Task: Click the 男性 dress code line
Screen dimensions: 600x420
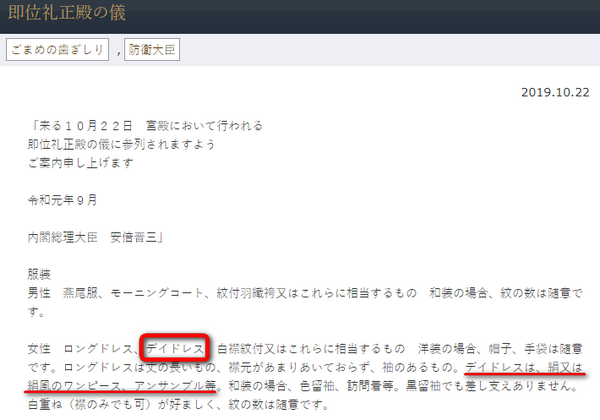Action: [305, 302]
